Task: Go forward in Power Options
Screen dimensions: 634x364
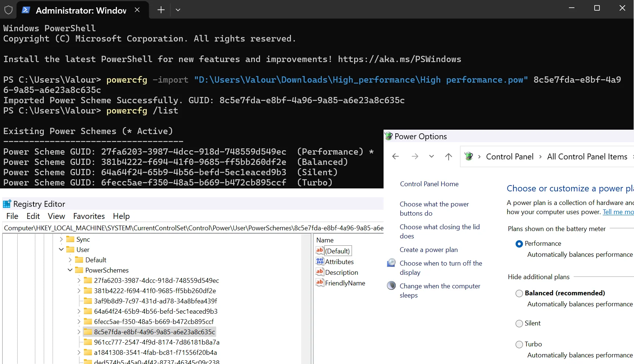Action: pos(415,156)
